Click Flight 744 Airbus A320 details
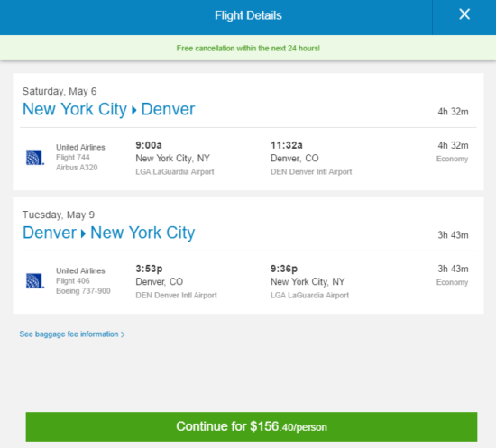 [x=80, y=157]
